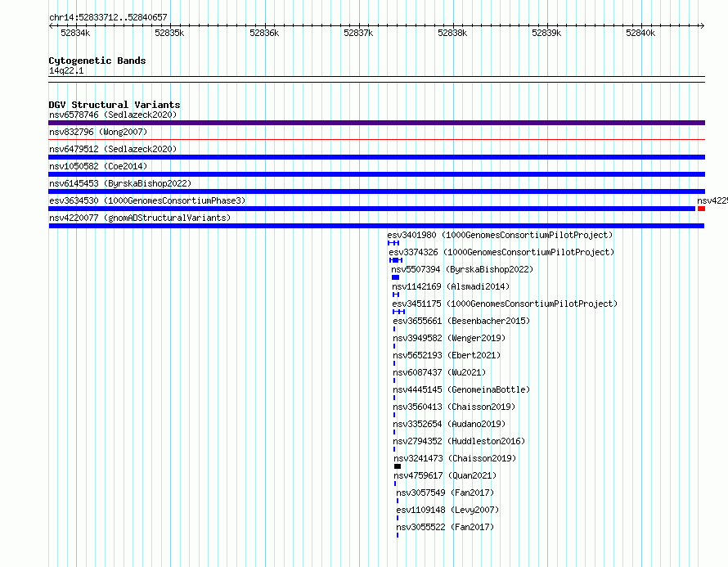This screenshot has width=728, height=567.
Task: Select the black nsv3241473 variant block
Action: 398,466
